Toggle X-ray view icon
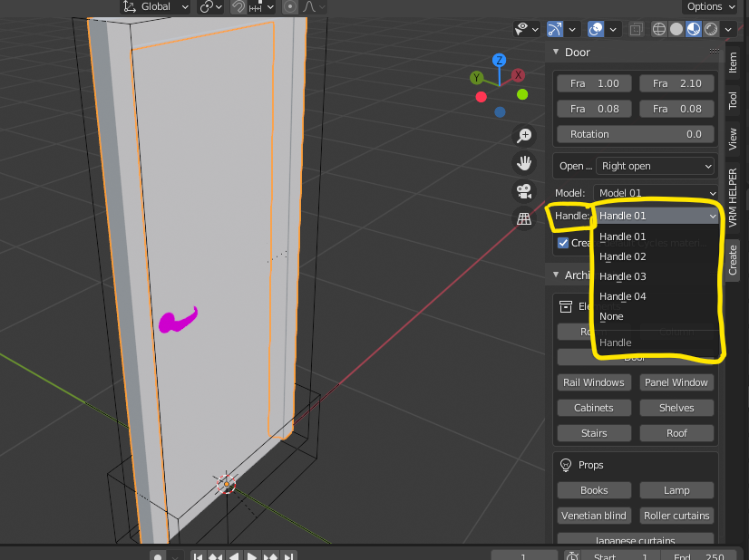 [636, 29]
